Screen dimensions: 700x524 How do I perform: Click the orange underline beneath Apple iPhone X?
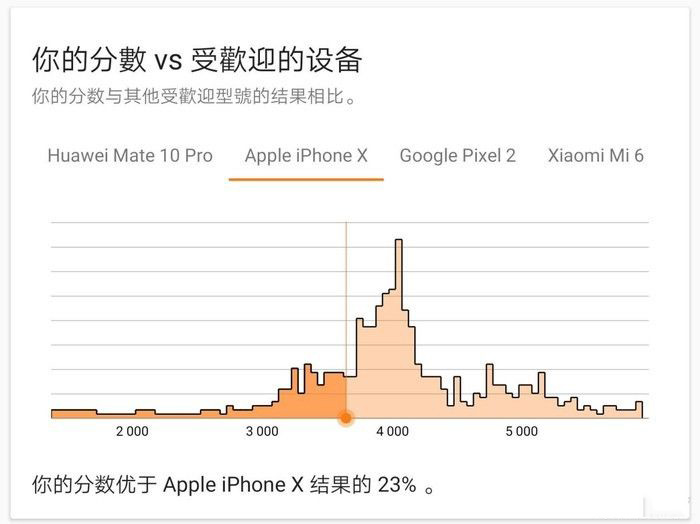point(306,179)
